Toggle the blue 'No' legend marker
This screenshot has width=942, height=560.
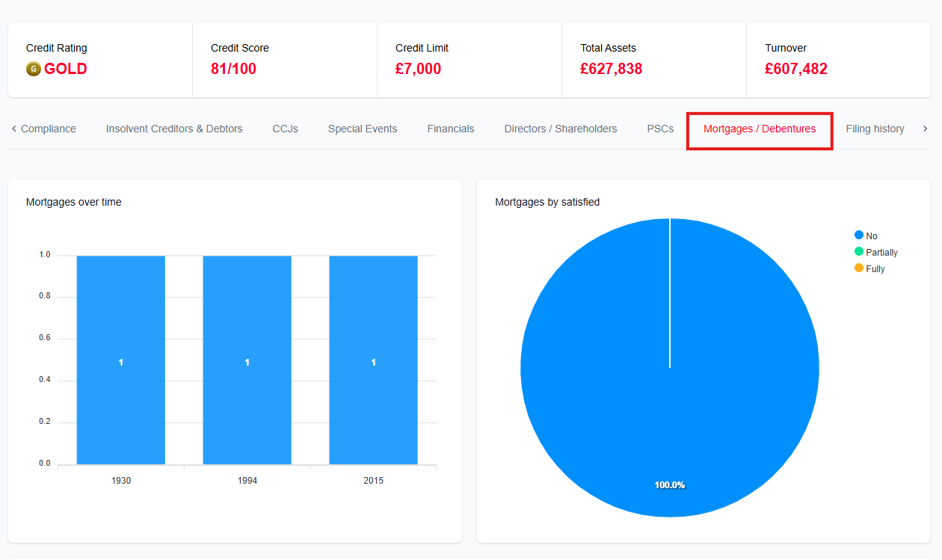(859, 236)
